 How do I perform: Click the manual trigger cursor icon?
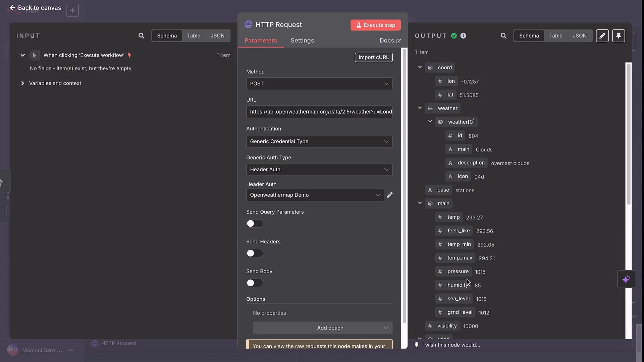[x=35, y=55]
